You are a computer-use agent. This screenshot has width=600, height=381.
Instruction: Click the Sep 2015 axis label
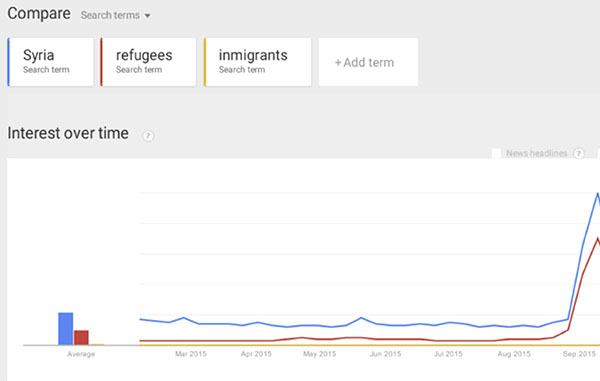579,354
